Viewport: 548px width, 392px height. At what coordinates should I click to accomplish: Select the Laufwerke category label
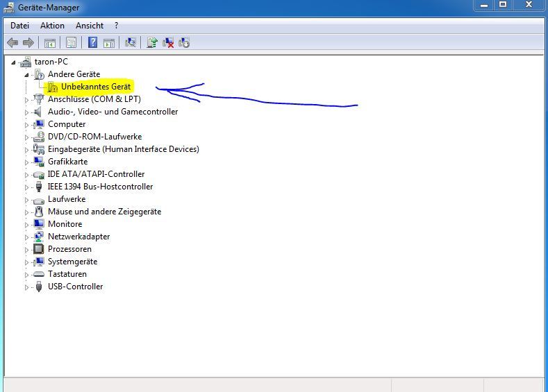click(x=67, y=199)
